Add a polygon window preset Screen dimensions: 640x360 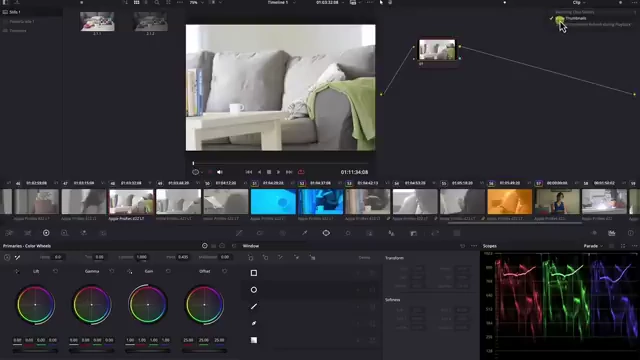pyautogui.click(x=280, y=258)
